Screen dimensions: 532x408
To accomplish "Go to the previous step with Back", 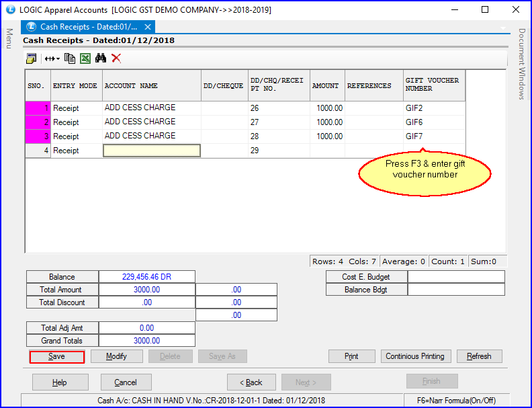I will click(251, 382).
